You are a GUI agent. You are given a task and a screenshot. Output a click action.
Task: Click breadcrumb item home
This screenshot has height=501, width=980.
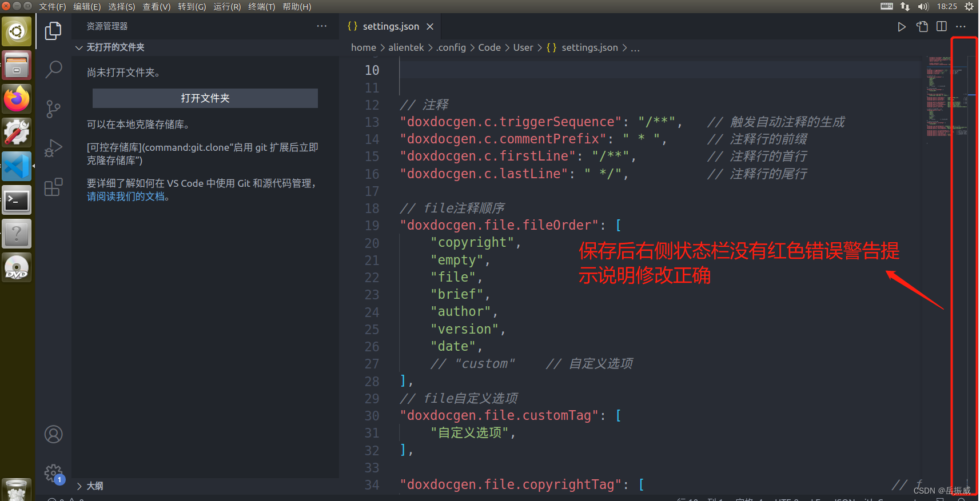(x=364, y=47)
